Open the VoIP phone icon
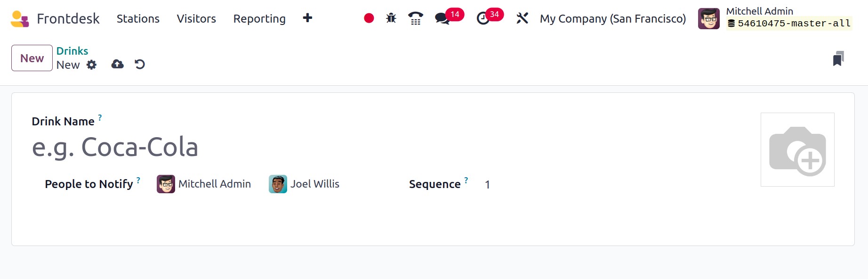868x279 pixels. 416,18
